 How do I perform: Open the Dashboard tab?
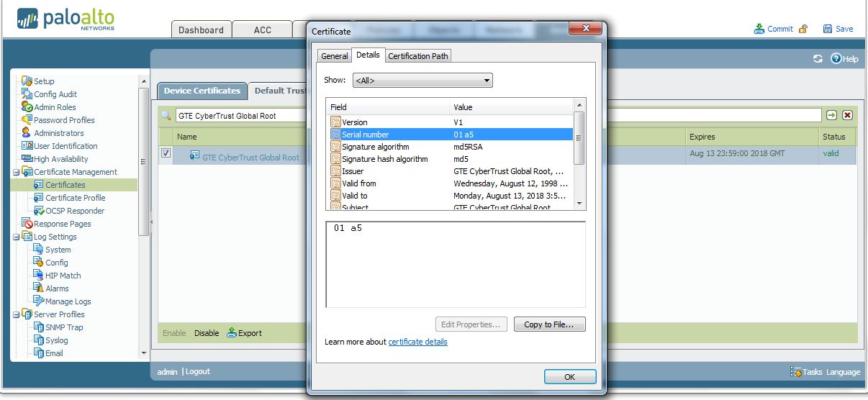click(201, 29)
